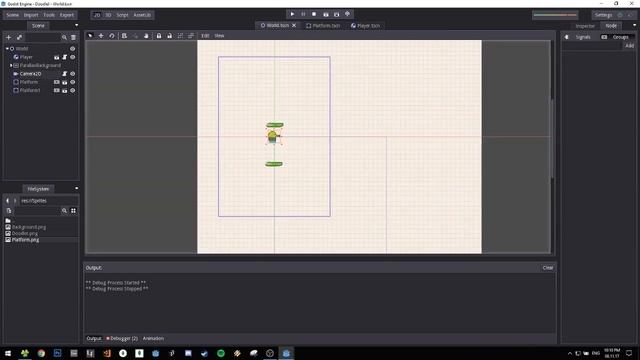Click the FileSystem search icon

(x=64, y=211)
